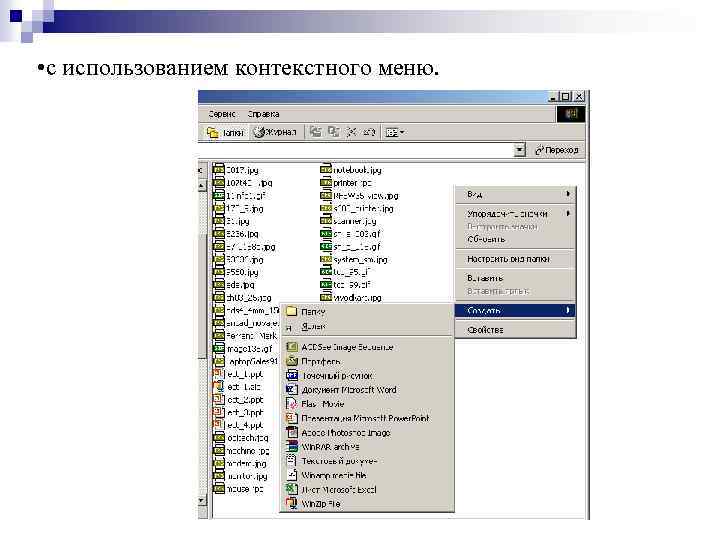Select Презентация Microsoft PowerPoint in the submenu
The height and width of the screenshot is (540, 720).
[367, 418]
